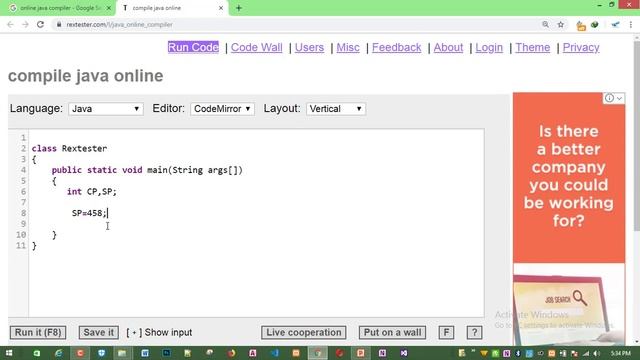Click the blue bird extension icon
The image size is (640, 360).
tap(615, 25)
